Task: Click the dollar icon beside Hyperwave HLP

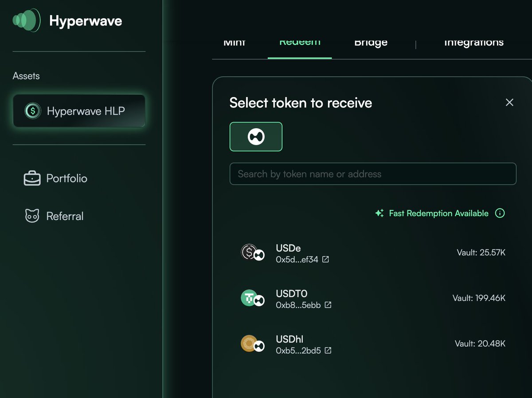Action: tap(33, 110)
